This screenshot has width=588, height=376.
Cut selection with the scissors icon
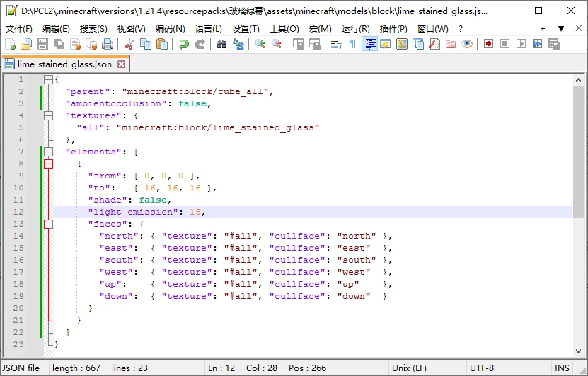click(129, 45)
